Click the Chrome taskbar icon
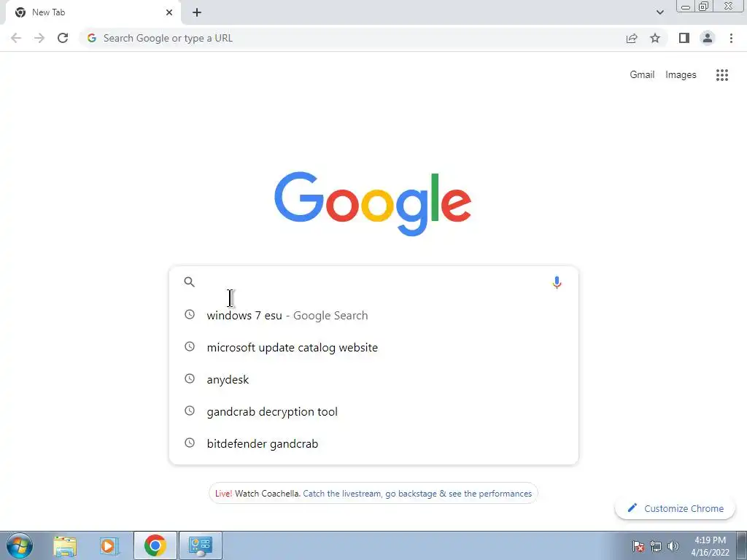This screenshot has width=747, height=560. click(155, 545)
